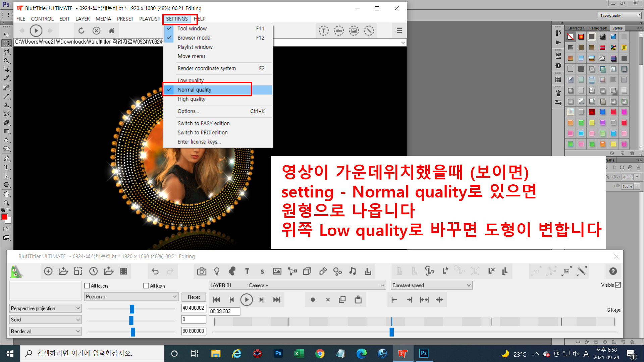Click the red foreground color swatch
644x362 pixels.
point(5,217)
